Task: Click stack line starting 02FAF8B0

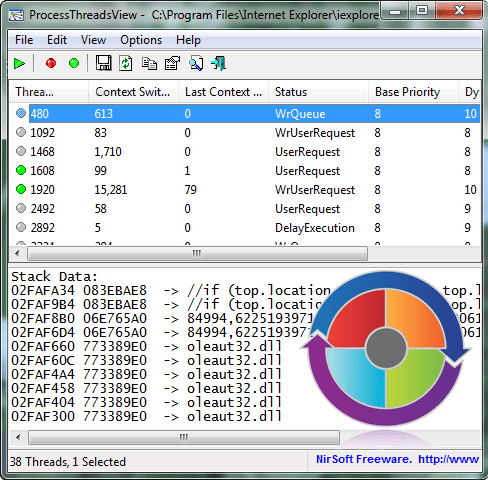Action: click(x=245, y=319)
